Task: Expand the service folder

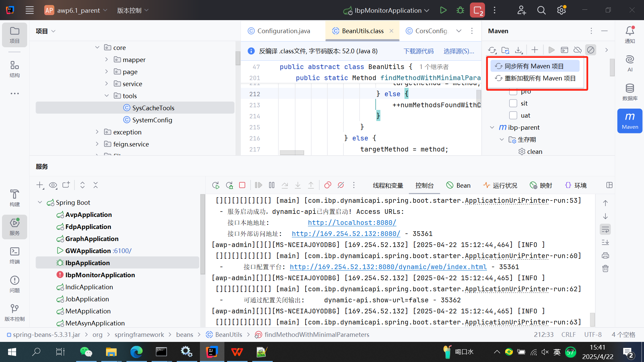Action: pos(107,83)
